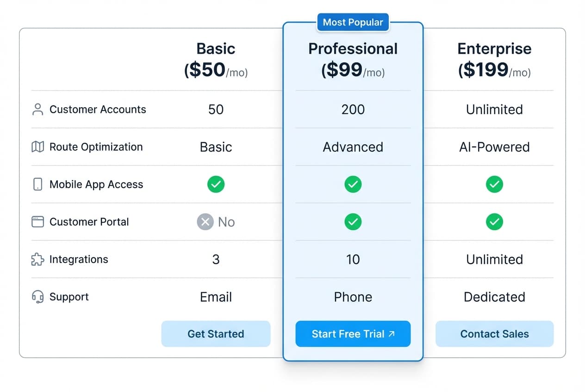Click the Get Started button
Viewport: 585px width, 392px height.
point(216,334)
